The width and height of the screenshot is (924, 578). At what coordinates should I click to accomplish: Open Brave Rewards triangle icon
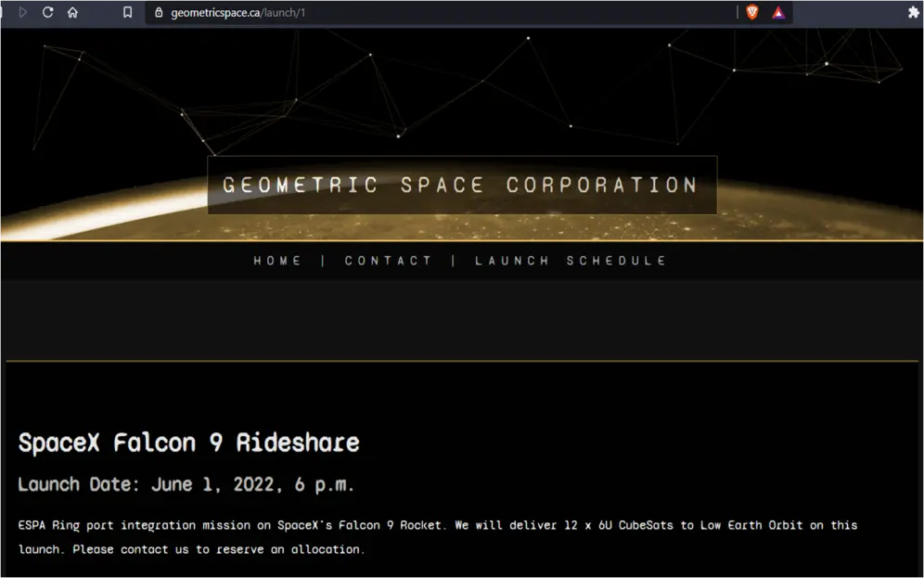[778, 12]
